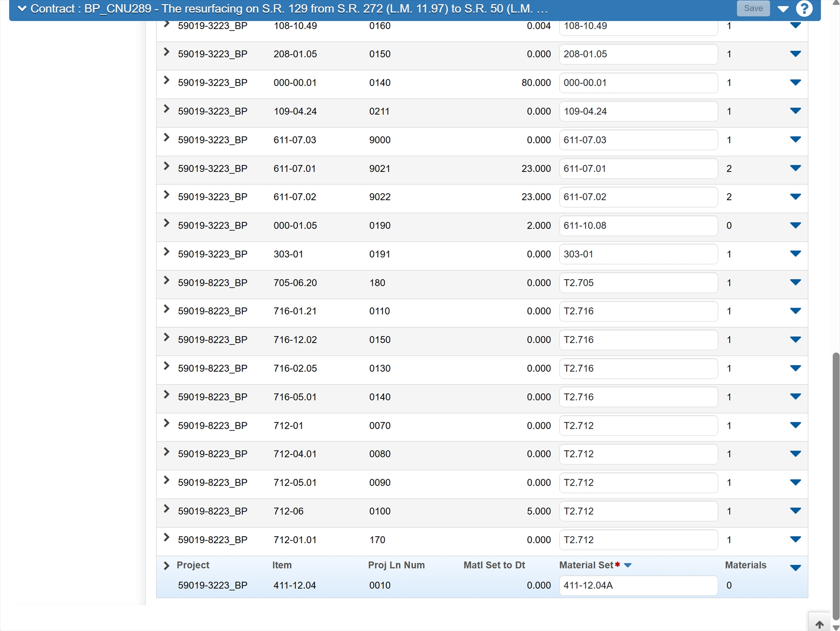This screenshot has height=631, width=840.
Task: Click Material Set field containing 411-12.04A
Action: pyautogui.click(x=638, y=585)
